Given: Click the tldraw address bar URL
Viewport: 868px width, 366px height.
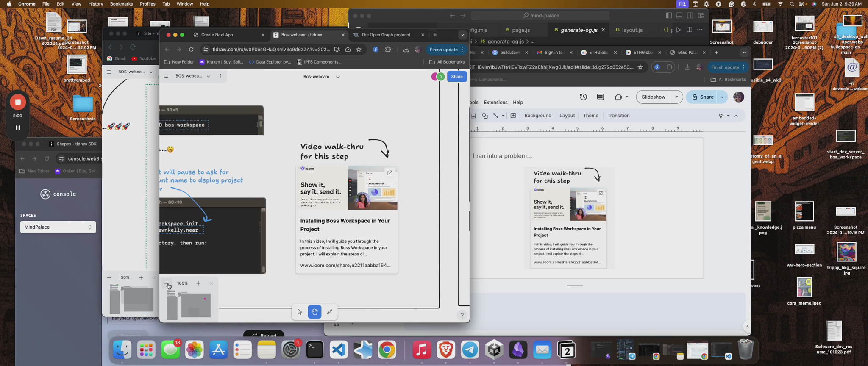Looking at the screenshot, I should [x=271, y=50].
